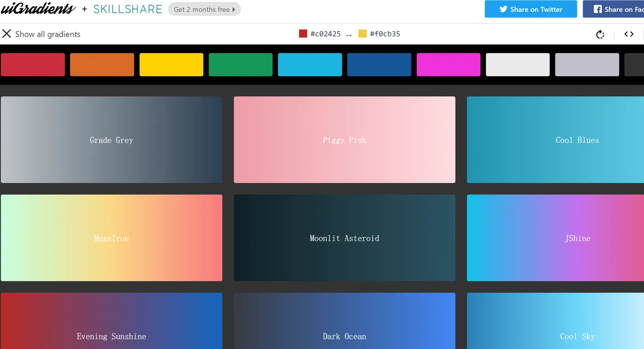Filter gradients by dark blue swatch
Screen dimensions: 644x349
pyautogui.click(x=379, y=64)
